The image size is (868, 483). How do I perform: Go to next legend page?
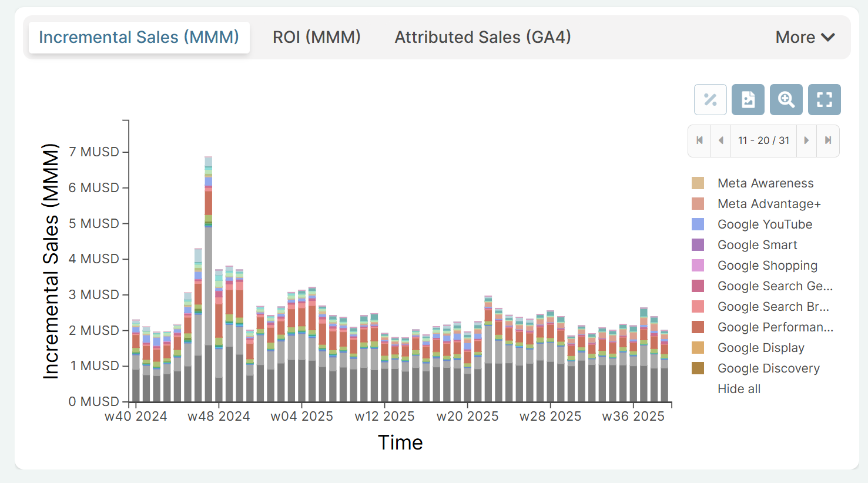(806, 140)
